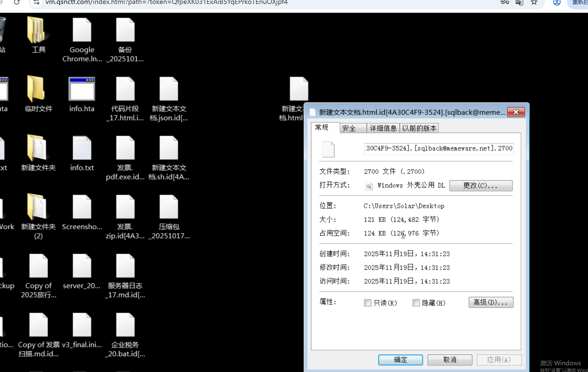Reload the browser page
The width and height of the screenshot is (588, 372).
(17, 2)
